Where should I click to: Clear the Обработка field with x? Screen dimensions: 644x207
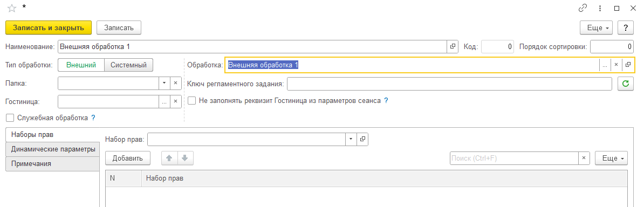[x=616, y=65]
